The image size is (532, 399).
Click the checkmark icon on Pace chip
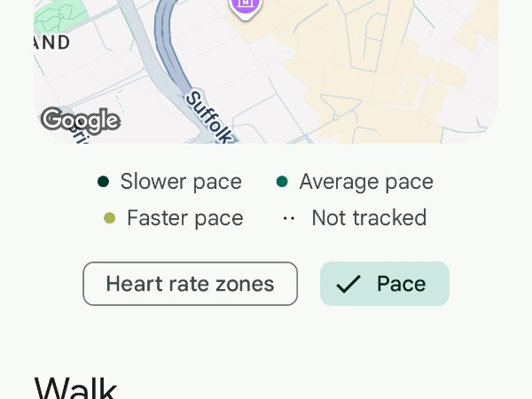[348, 284]
